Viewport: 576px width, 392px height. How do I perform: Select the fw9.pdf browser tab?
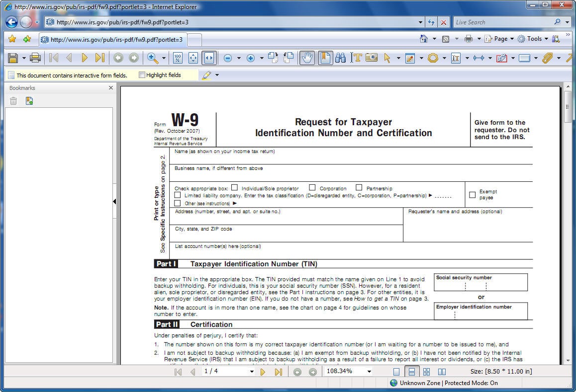[113, 40]
